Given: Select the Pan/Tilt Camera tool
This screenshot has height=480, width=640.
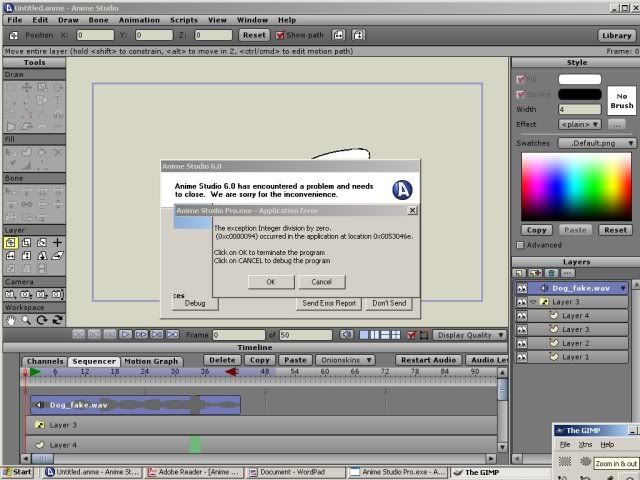Looking at the screenshot, I should click(57, 294).
